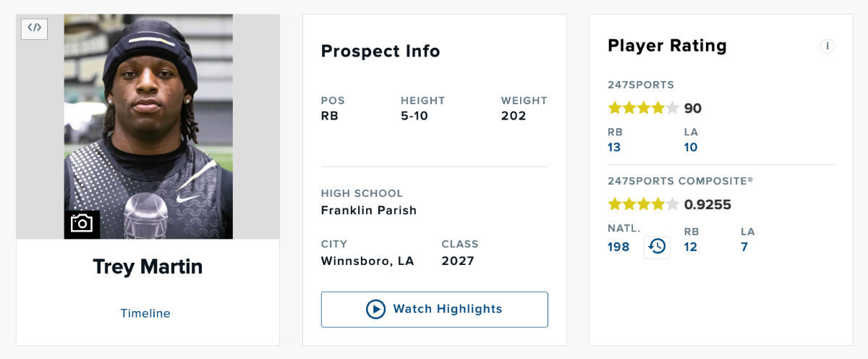Click the 247Sports LA rank 10
The height and width of the screenshot is (359, 868).
[691, 147]
